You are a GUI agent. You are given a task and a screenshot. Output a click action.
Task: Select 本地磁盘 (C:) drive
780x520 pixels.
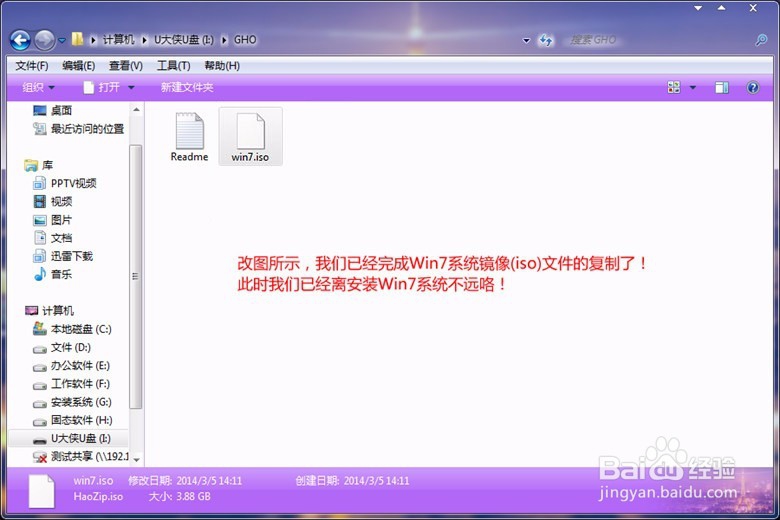tap(72, 329)
